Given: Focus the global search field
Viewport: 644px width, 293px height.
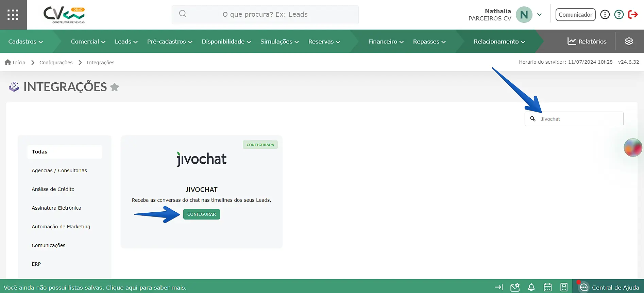Looking at the screenshot, I should click(265, 15).
